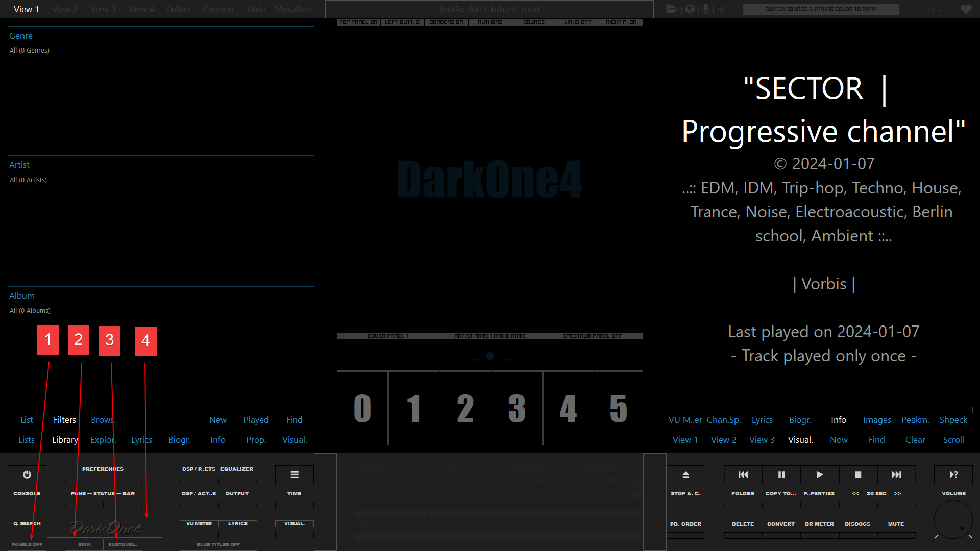Click the PREFERENCES button

tap(103, 469)
